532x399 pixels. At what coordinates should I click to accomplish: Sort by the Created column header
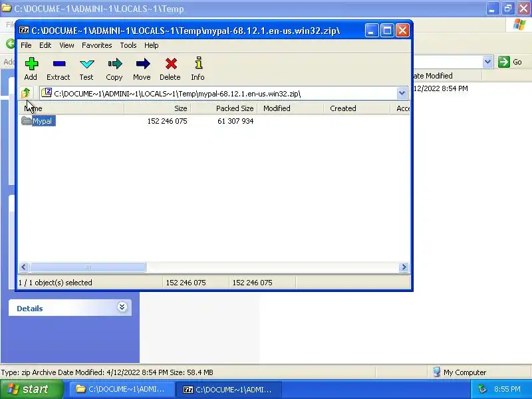pos(356,108)
